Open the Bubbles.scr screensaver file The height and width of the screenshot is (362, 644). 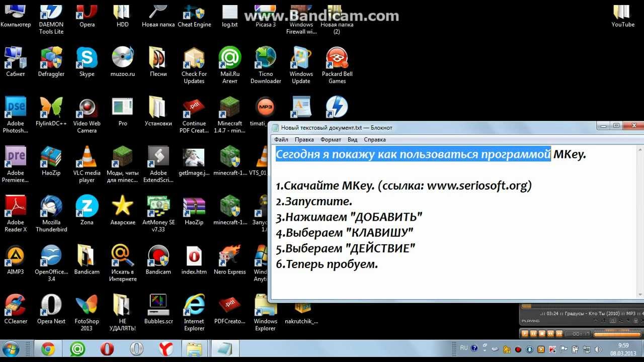(x=158, y=309)
